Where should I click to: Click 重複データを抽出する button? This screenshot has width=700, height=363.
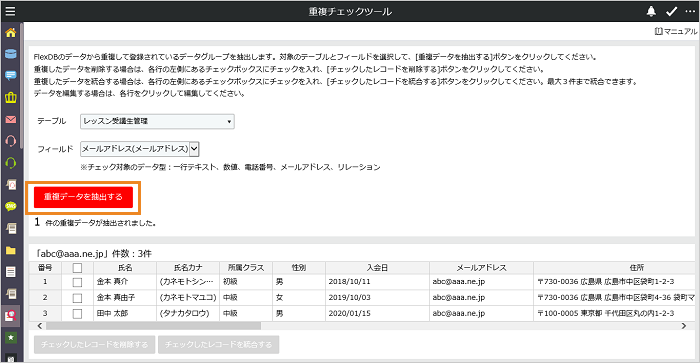tap(83, 197)
